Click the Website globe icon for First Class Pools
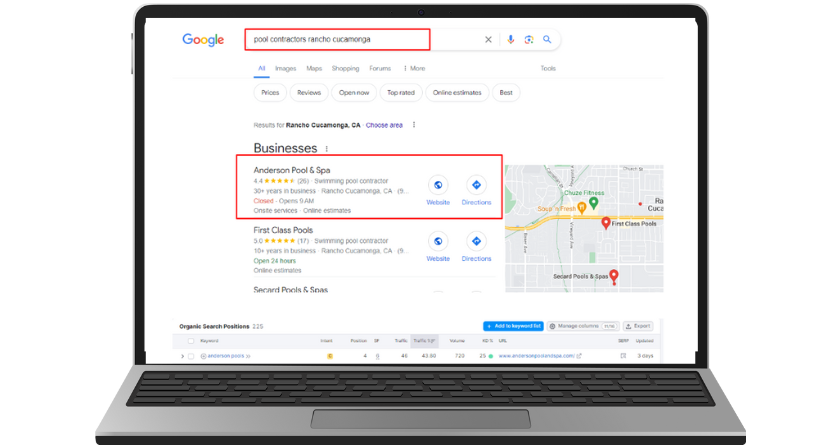 (x=438, y=241)
